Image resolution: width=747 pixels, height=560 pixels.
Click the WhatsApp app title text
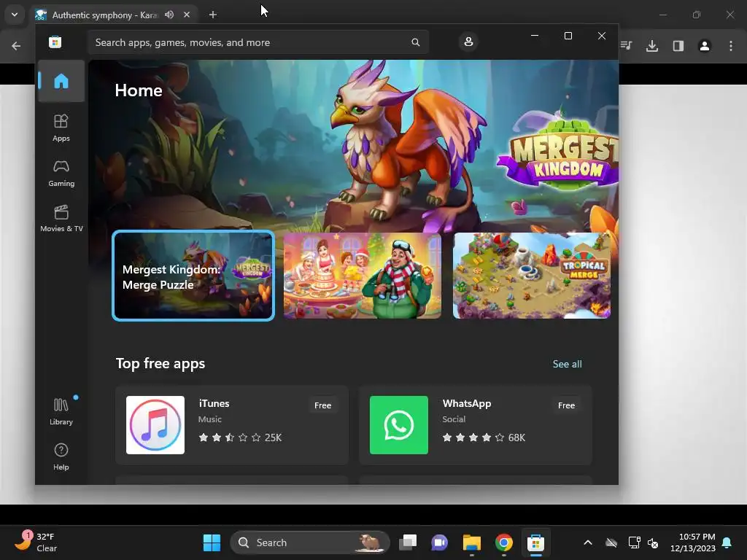(466, 403)
